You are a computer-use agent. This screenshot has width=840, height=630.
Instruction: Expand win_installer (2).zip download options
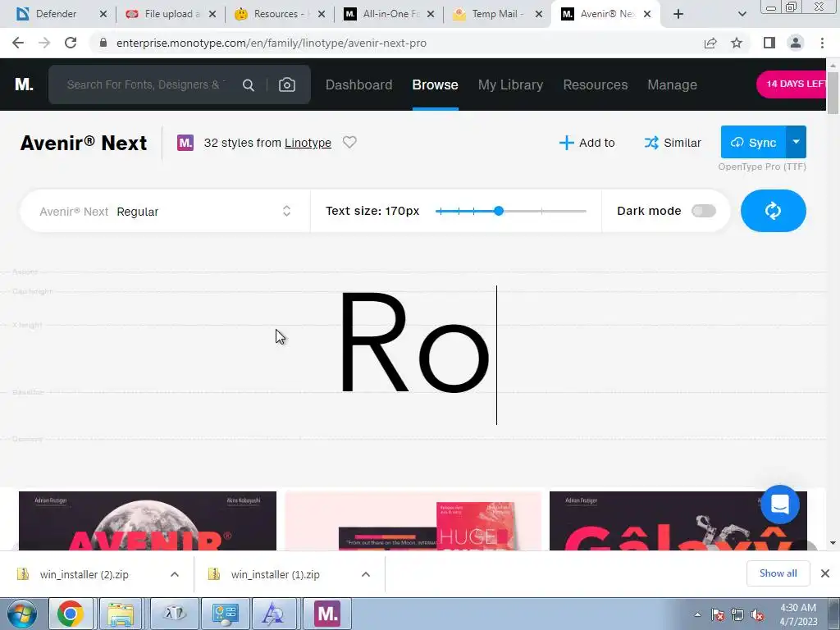(x=175, y=574)
